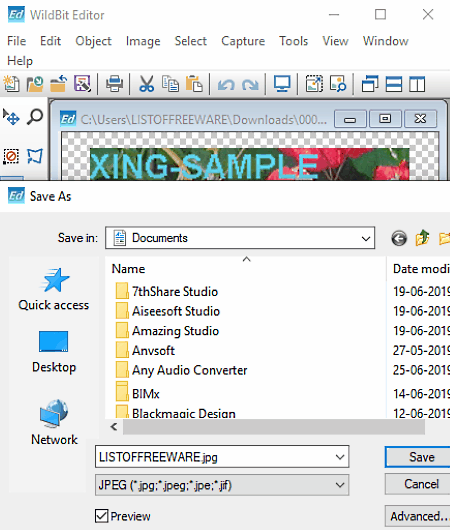Select the Aiseesoft Studio folder
450x530 pixels.
[168, 311]
